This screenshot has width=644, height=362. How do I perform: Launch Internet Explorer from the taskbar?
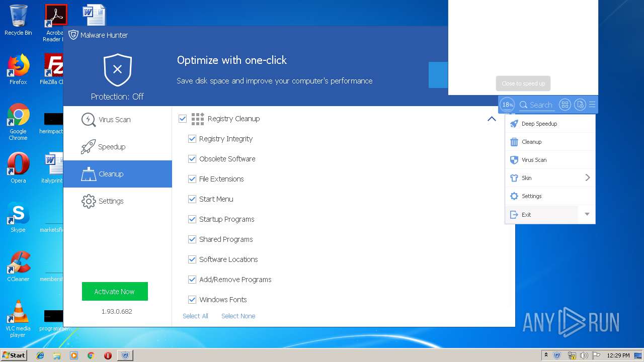40,355
